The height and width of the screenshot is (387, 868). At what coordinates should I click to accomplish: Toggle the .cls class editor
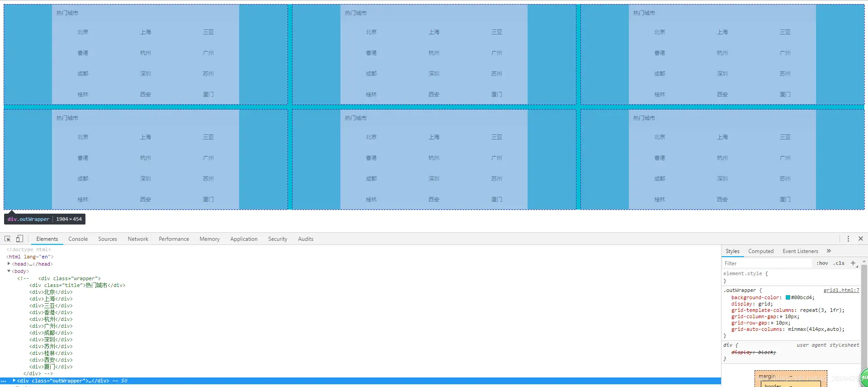[839, 263]
